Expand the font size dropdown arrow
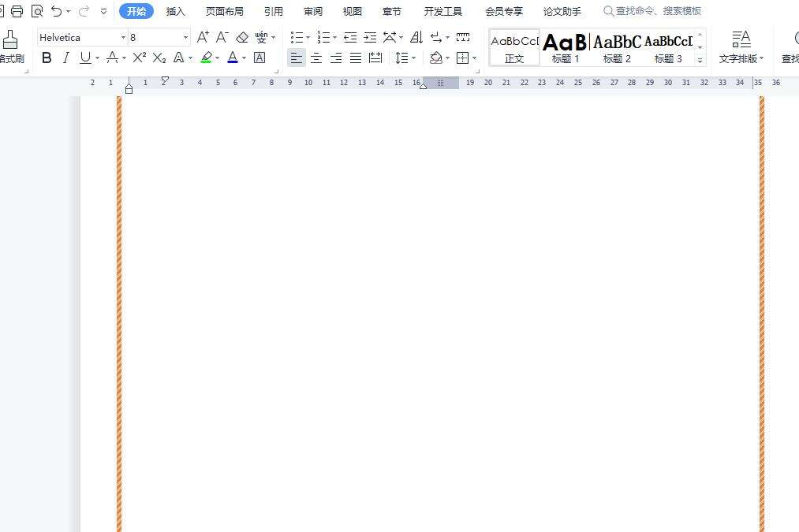The image size is (799, 532). (x=185, y=37)
